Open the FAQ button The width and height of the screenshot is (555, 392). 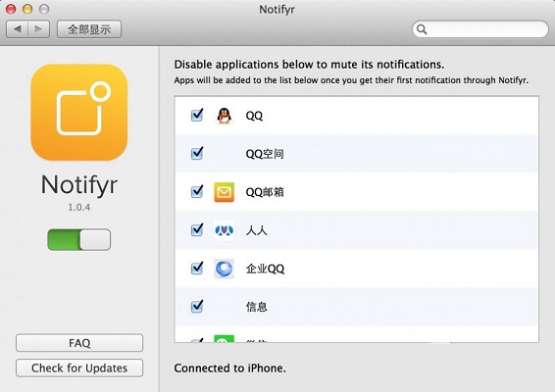(x=79, y=343)
